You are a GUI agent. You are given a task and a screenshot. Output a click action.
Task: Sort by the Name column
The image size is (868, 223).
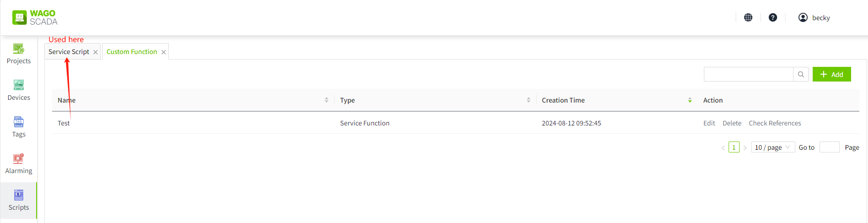326,100
